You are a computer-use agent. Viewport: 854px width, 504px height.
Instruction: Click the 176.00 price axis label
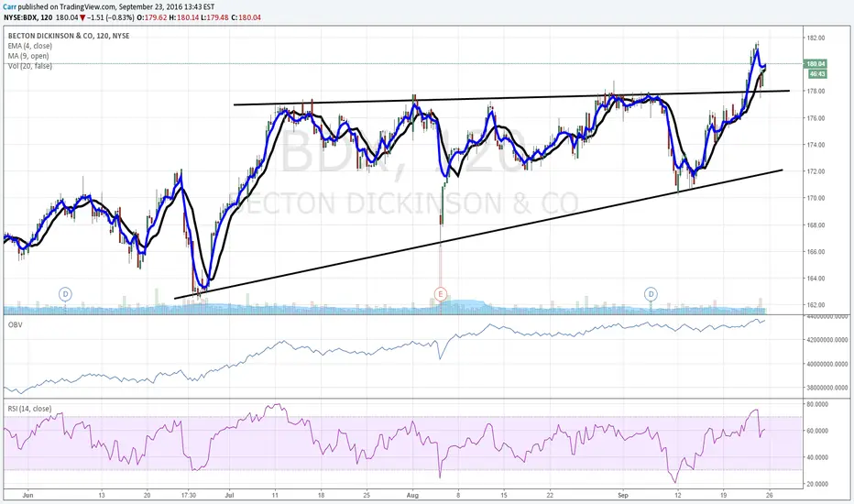coord(816,117)
